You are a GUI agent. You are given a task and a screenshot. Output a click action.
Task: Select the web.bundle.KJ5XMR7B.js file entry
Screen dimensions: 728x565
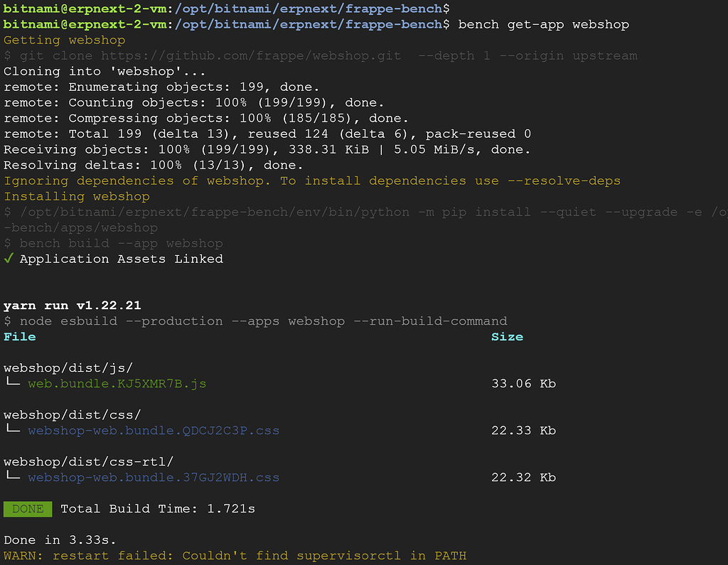click(115, 383)
